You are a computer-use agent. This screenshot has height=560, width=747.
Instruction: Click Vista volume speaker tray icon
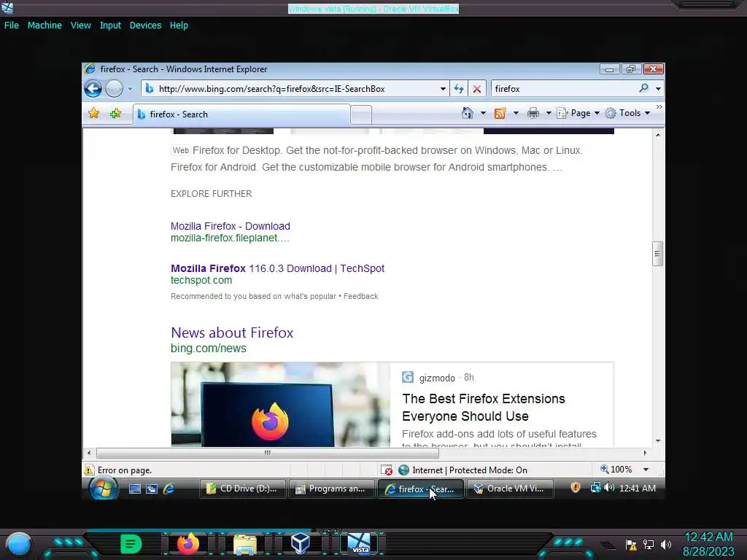click(x=609, y=488)
